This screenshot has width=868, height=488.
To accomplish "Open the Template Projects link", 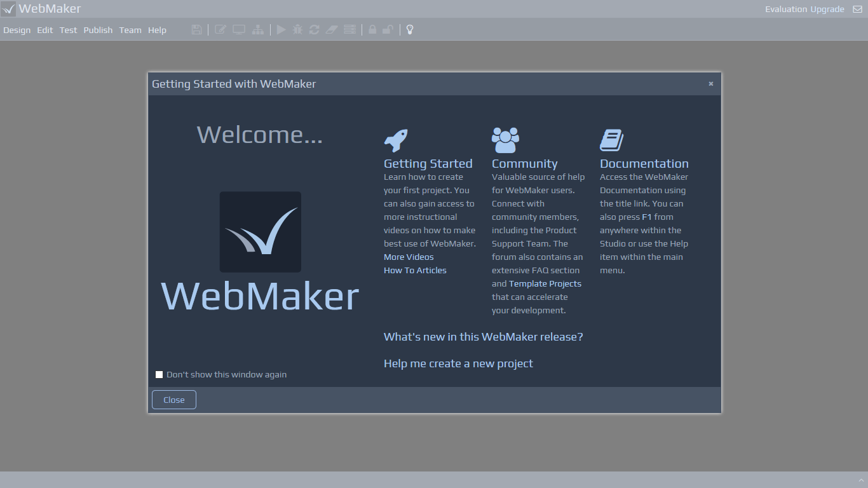I will pyautogui.click(x=545, y=283).
